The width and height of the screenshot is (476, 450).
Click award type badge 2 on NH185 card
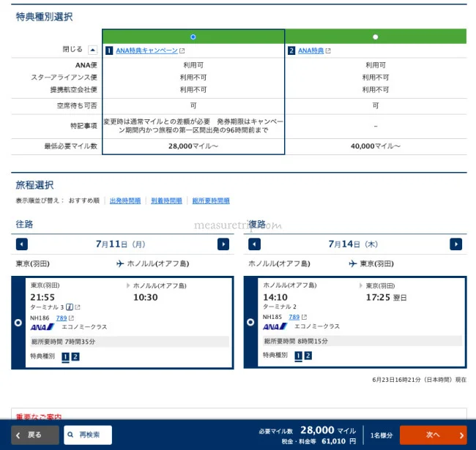tap(308, 356)
